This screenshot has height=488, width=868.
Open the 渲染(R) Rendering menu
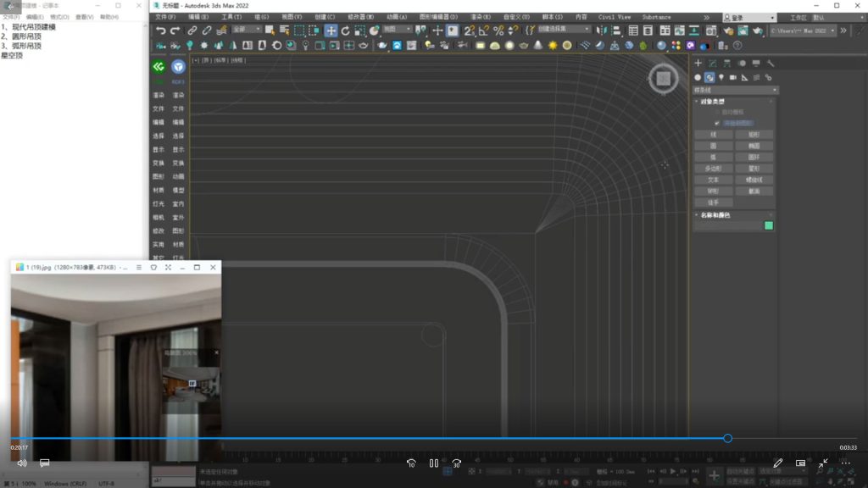(x=481, y=17)
